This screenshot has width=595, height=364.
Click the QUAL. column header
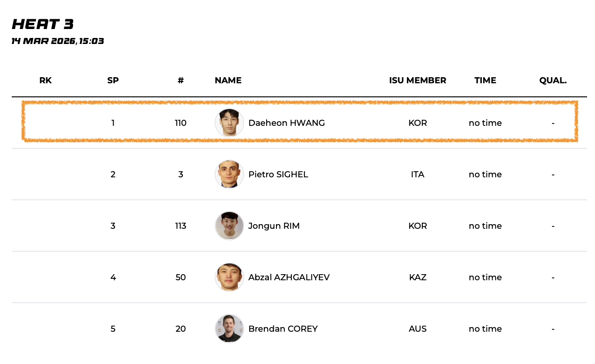pyautogui.click(x=552, y=80)
